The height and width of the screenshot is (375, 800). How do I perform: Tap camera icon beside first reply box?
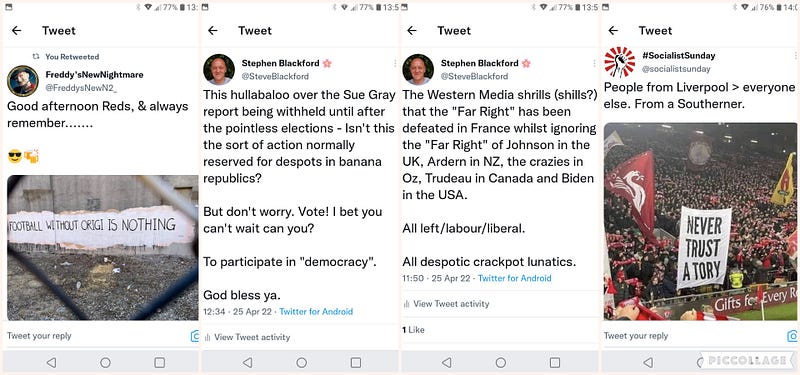tap(194, 336)
